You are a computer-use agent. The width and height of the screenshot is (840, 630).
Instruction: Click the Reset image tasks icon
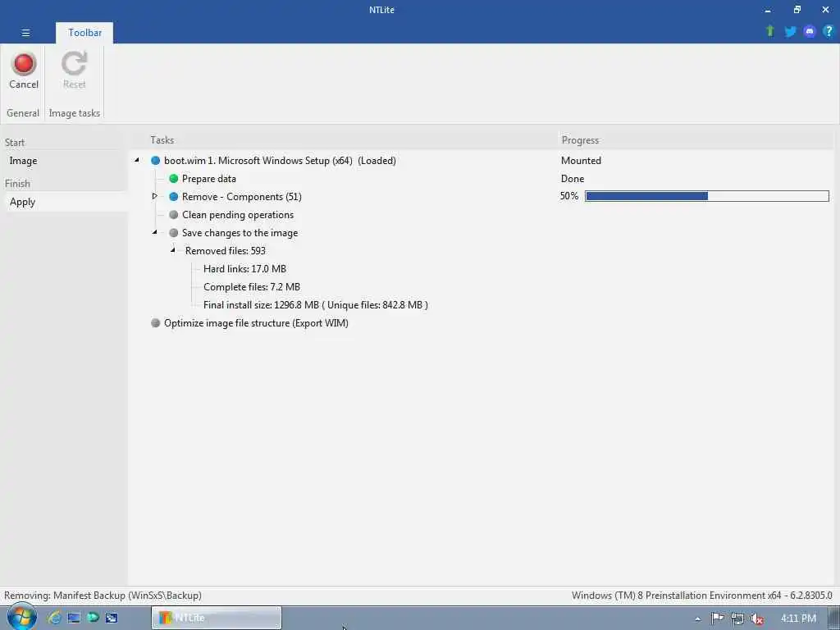[74, 71]
